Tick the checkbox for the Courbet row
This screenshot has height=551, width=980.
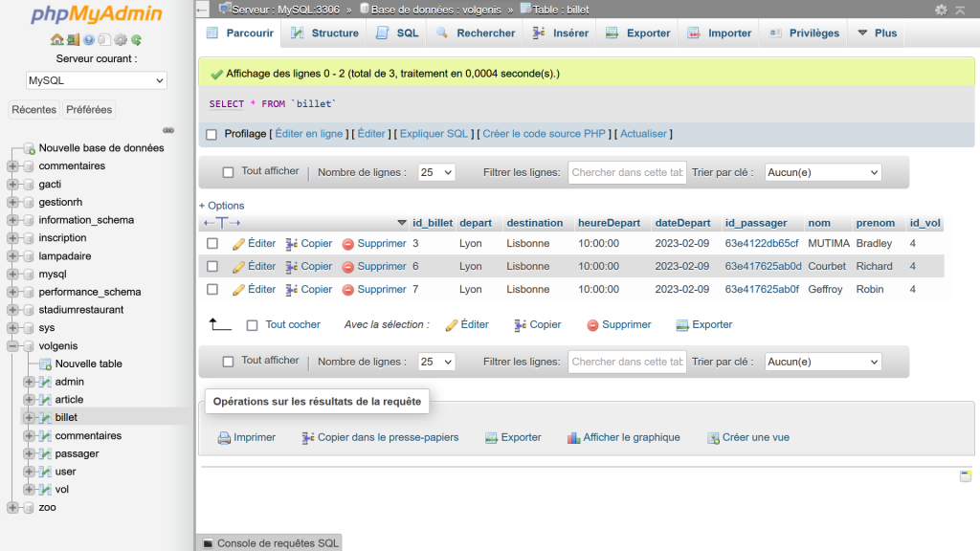tap(212, 267)
